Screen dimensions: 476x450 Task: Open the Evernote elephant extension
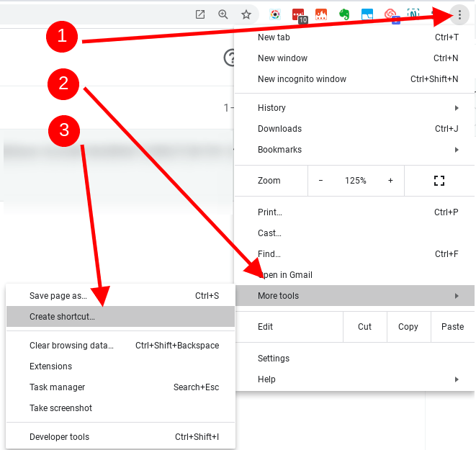(x=344, y=14)
